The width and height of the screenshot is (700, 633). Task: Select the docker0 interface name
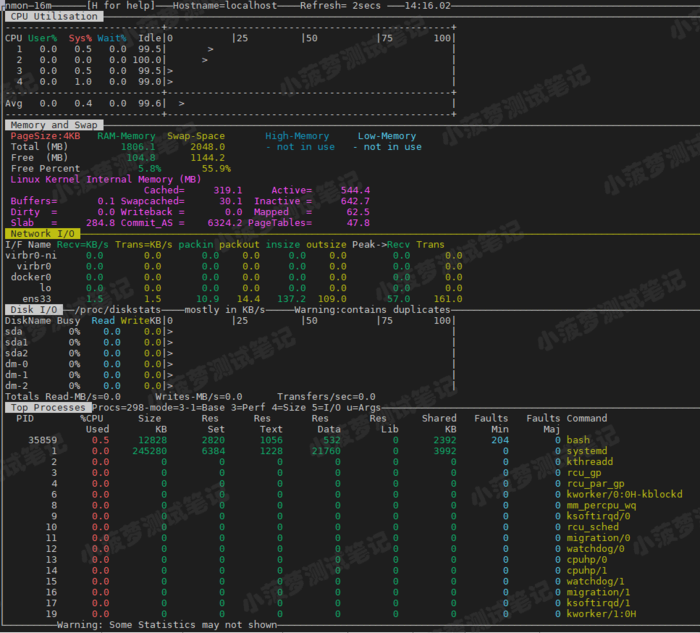point(31,277)
